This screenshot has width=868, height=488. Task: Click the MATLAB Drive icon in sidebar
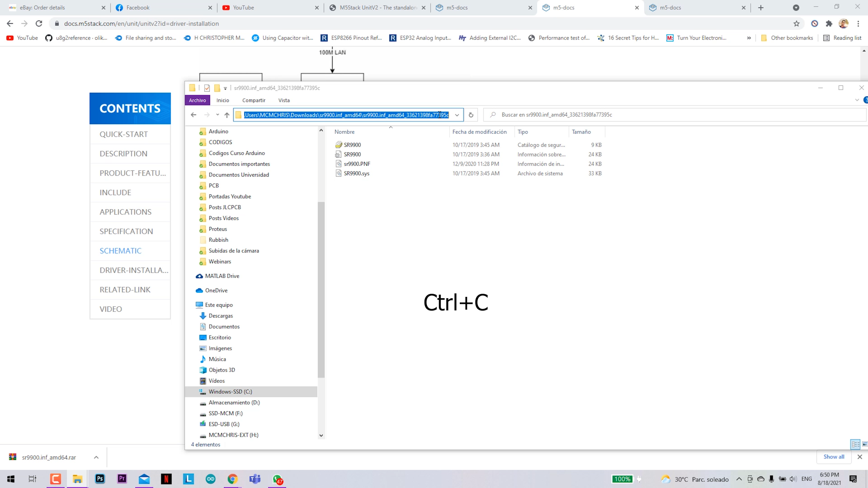coord(200,276)
